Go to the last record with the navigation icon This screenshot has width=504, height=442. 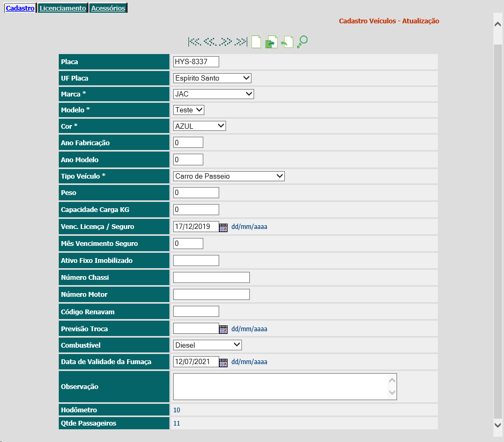tap(241, 42)
